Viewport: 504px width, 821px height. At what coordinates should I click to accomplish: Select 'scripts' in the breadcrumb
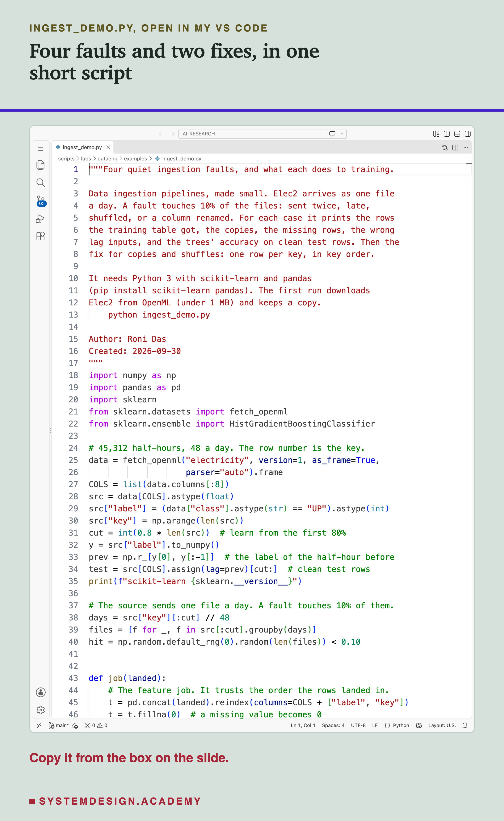click(x=66, y=159)
